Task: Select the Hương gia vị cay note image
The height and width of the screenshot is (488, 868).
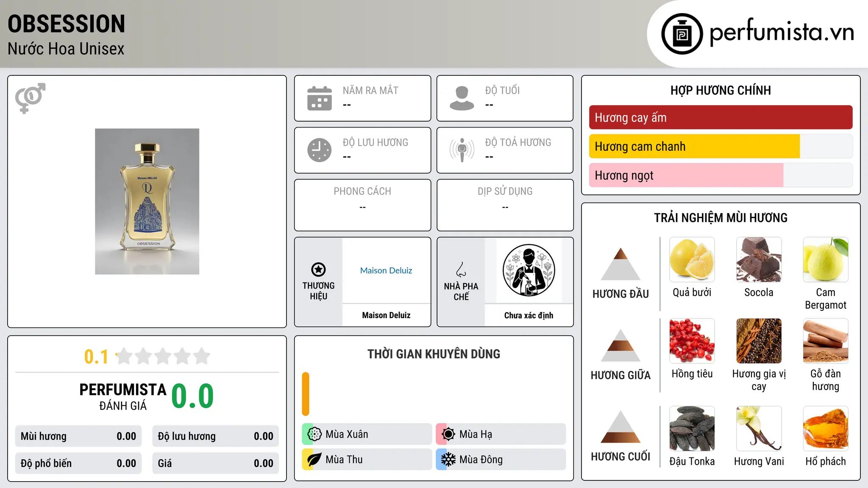Action: click(759, 341)
